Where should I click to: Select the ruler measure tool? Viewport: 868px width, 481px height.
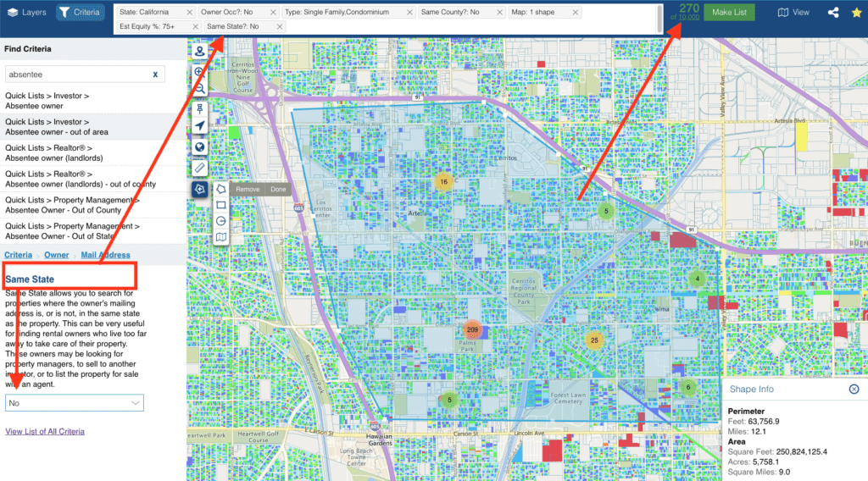200,168
